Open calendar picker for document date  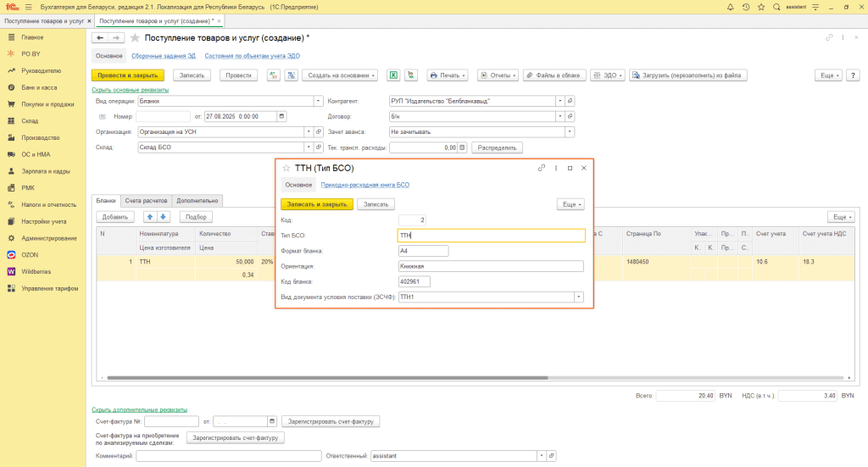click(x=281, y=116)
